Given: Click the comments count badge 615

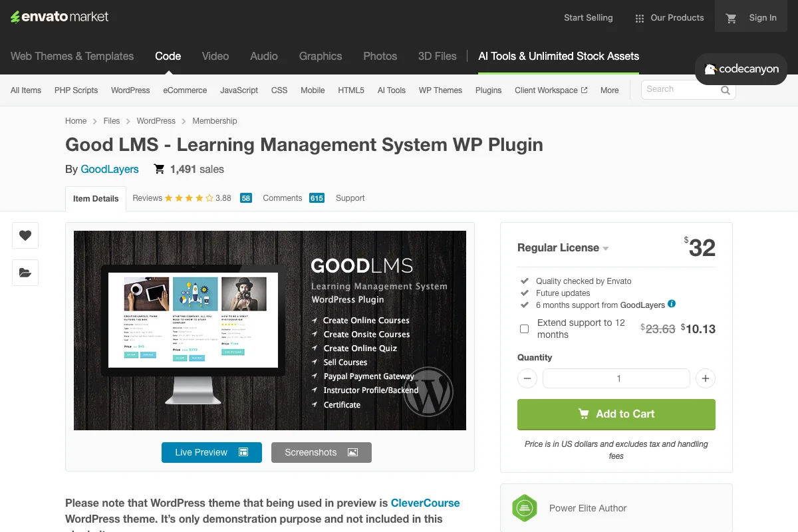Looking at the screenshot, I should tap(317, 198).
